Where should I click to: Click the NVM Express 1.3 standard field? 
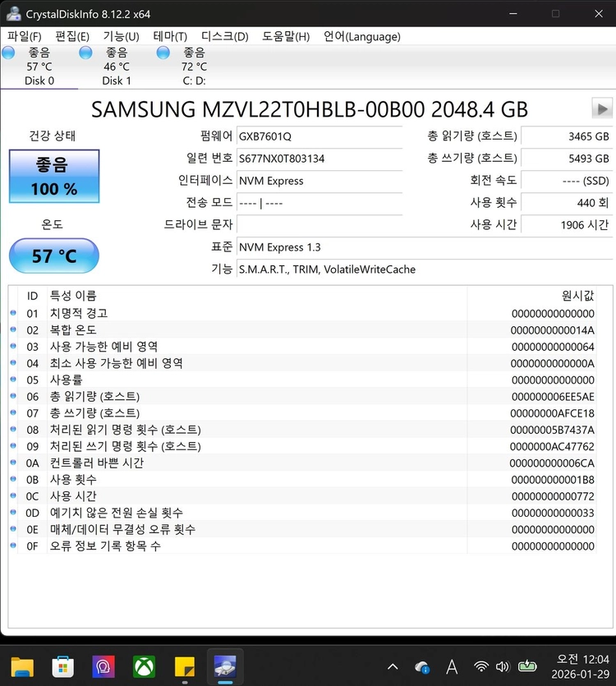point(425,247)
